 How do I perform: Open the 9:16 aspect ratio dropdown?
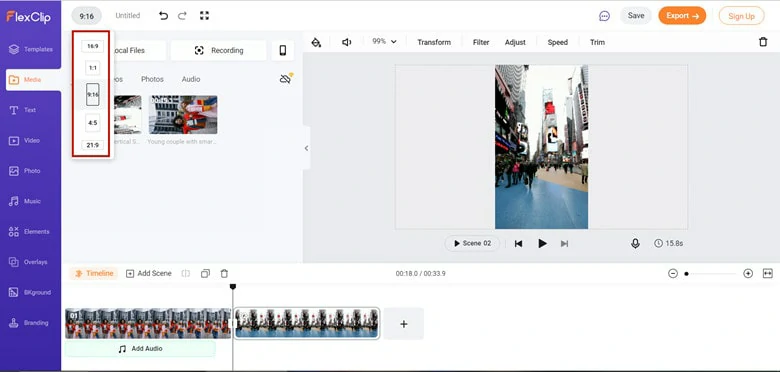click(87, 16)
